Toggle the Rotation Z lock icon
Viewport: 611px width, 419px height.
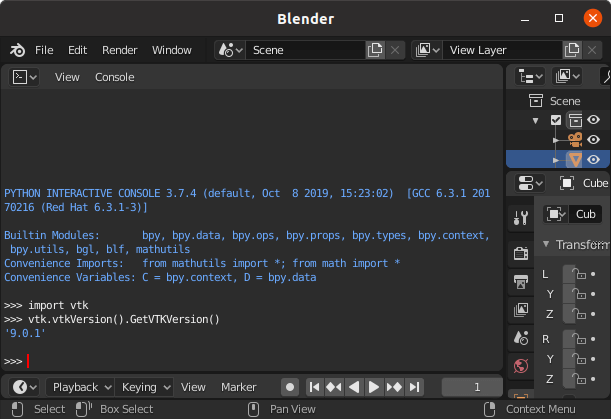coord(579,378)
